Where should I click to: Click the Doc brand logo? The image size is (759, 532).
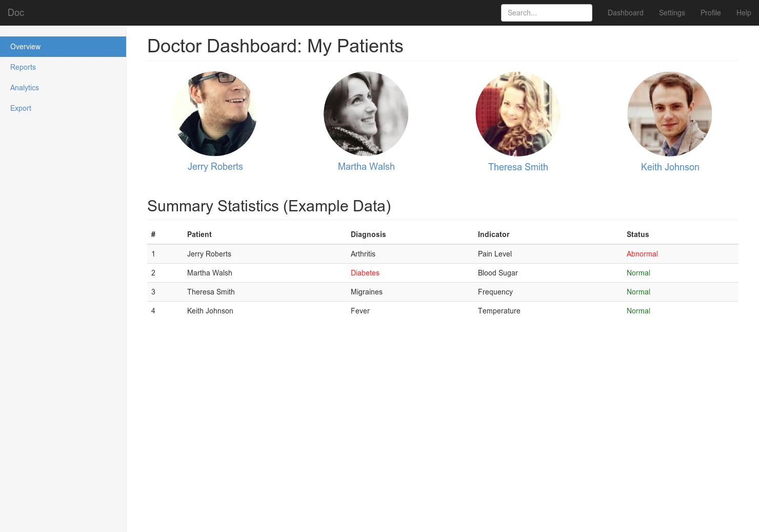coord(16,13)
